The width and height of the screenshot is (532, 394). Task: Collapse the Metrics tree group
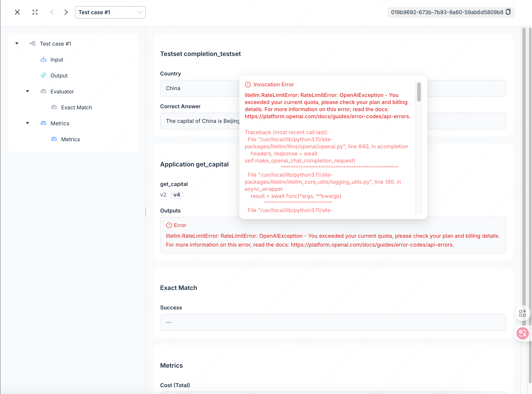[x=27, y=123]
